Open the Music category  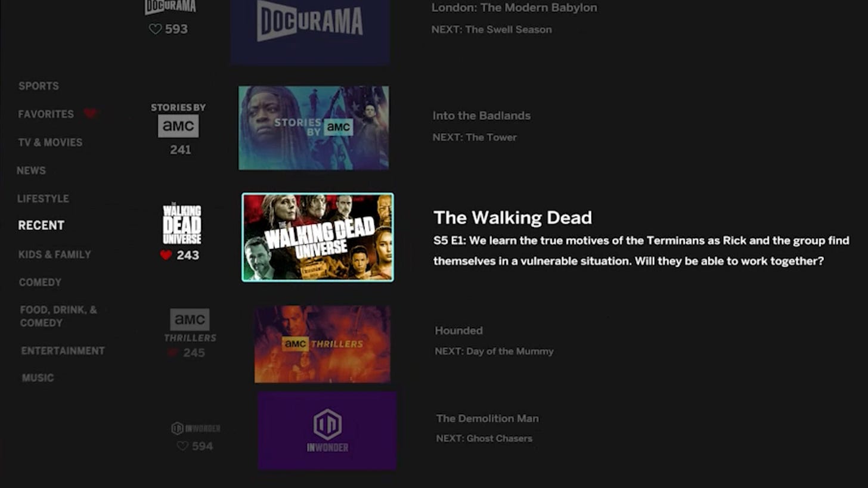[x=38, y=378]
